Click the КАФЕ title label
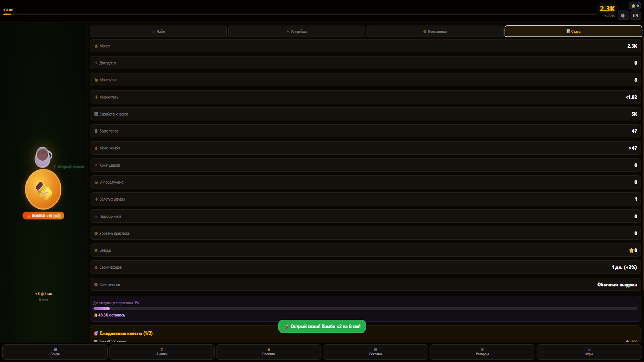Viewport: 644px width, 362px height. [9, 10]
